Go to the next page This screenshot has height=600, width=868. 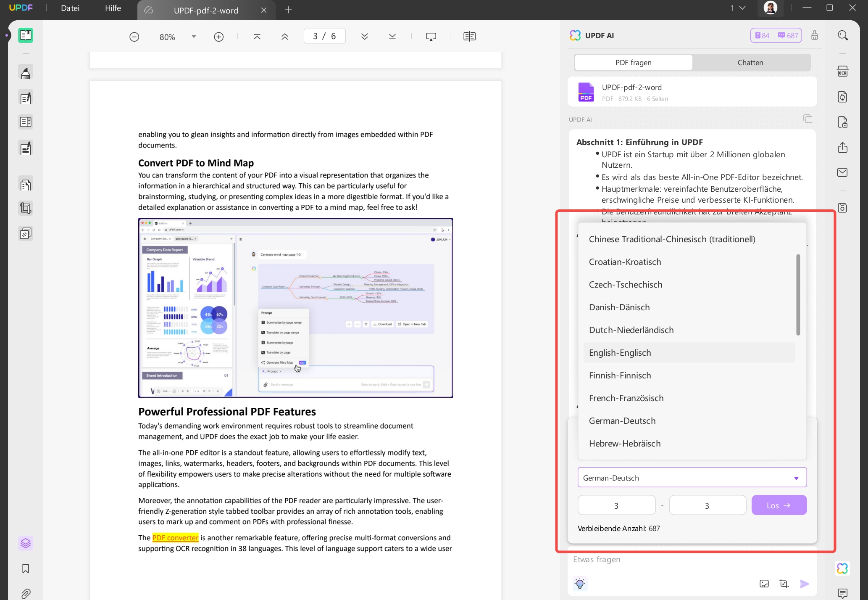pos(365,37)
